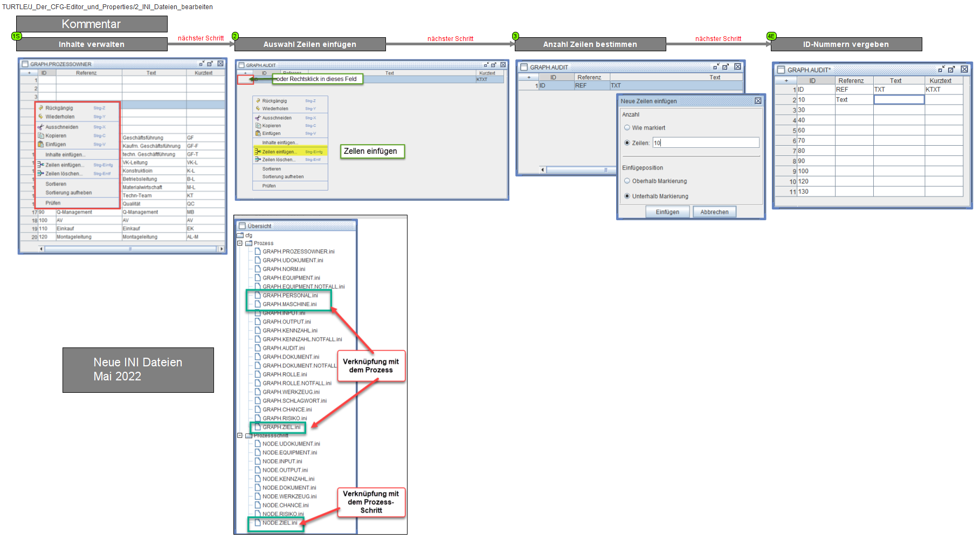Click the Einfügen clipboard icon in GRAPH.PROZESSOWNER menu
Screen dimensions: 980x539
40,144
